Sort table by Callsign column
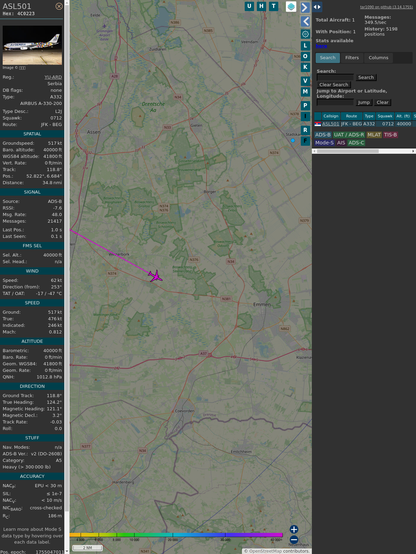The width and height of the screenshot is (416, 554). (331, 116)
